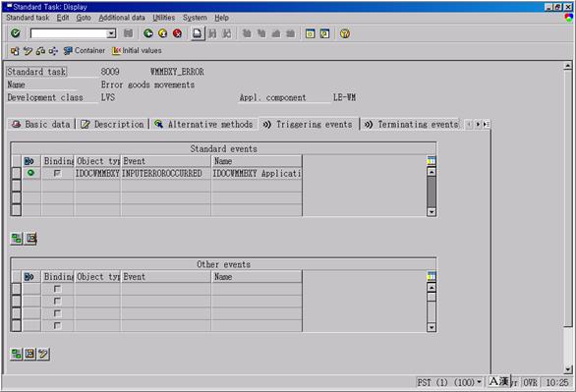Switch to the Basic data tab
The width and height of the screenshot is (576, 392).
(41, 124)
